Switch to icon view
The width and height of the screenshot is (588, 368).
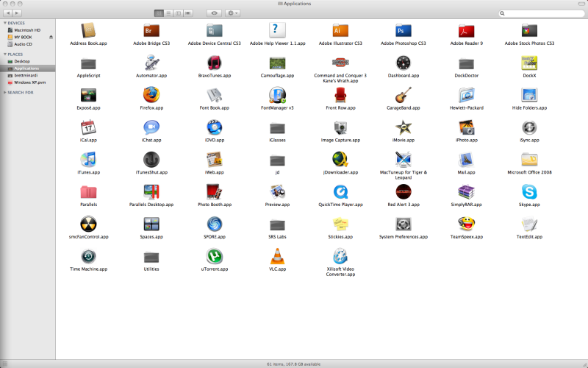click(159, 13)
